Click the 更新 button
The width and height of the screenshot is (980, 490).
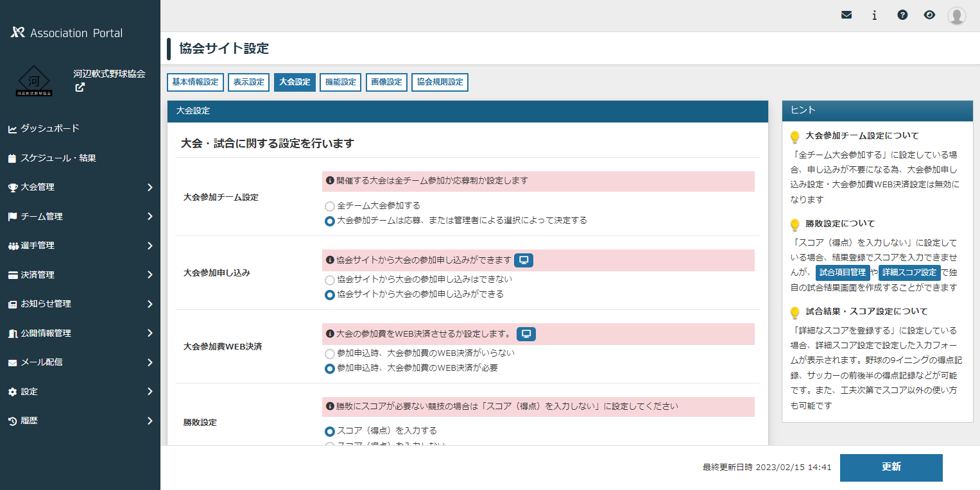891,468
